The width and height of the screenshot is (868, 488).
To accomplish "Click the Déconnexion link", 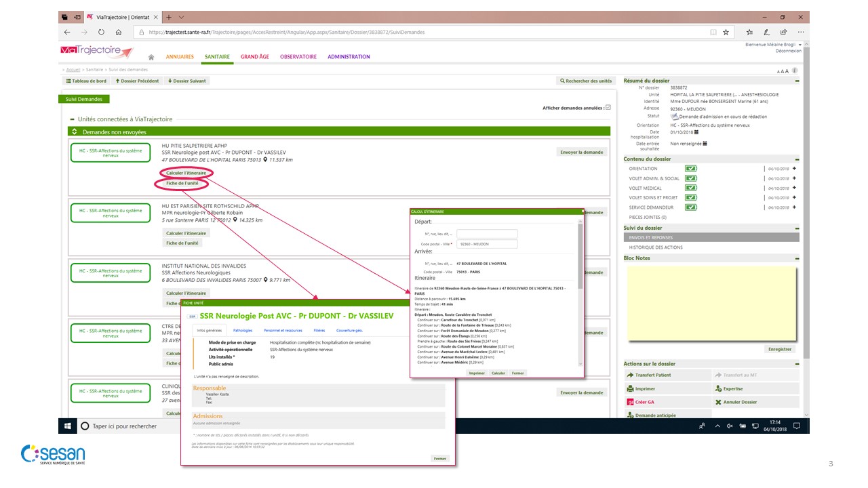I will [788, 51].
